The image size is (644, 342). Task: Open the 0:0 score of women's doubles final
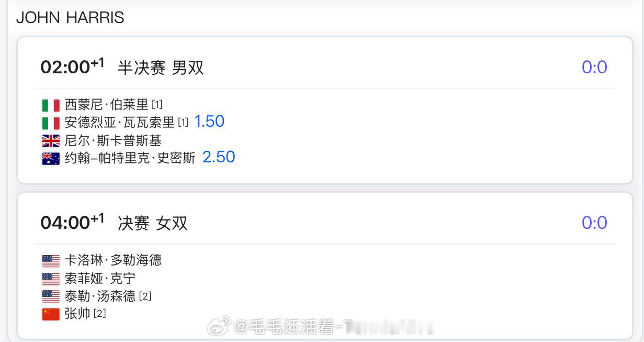594,223
